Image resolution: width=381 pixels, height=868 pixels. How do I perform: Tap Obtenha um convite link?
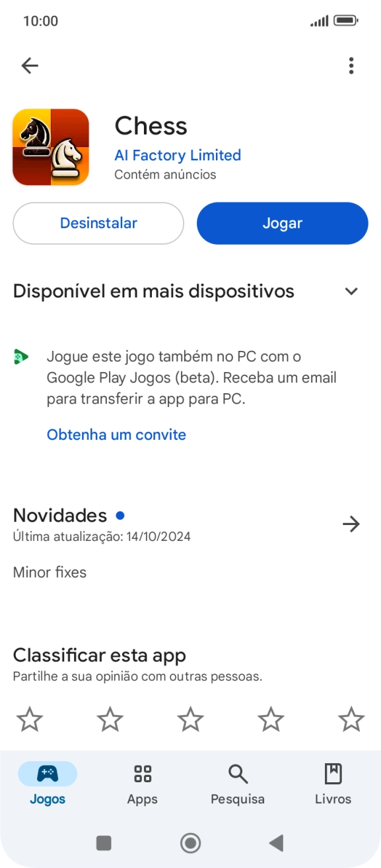[x=116, y=434]
